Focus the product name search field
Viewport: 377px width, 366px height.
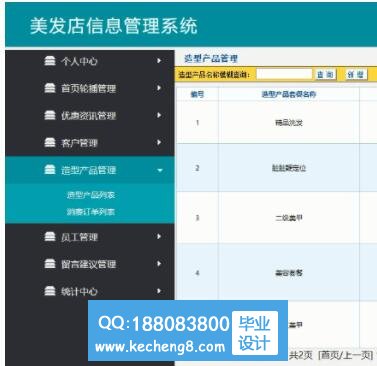click(x=284, y=74)
